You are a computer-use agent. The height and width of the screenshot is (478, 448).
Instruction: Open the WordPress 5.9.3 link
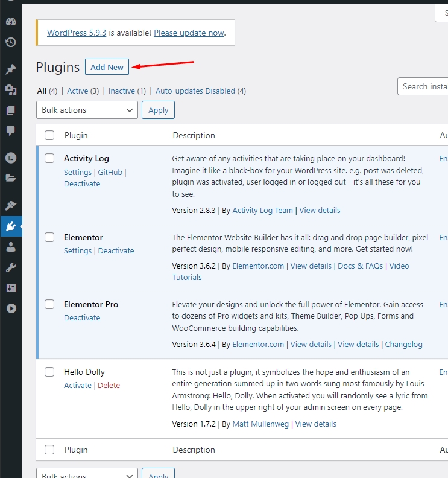(x=77, y=33)
